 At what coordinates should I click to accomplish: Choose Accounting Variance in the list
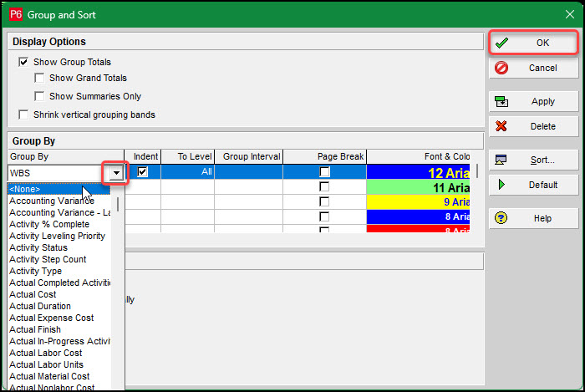coord(59,201)
